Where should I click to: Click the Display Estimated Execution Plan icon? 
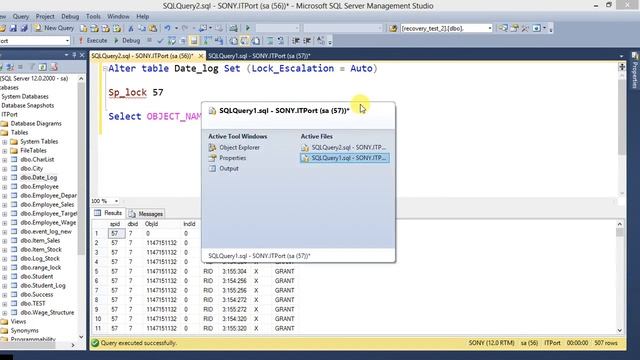[172, 40]
